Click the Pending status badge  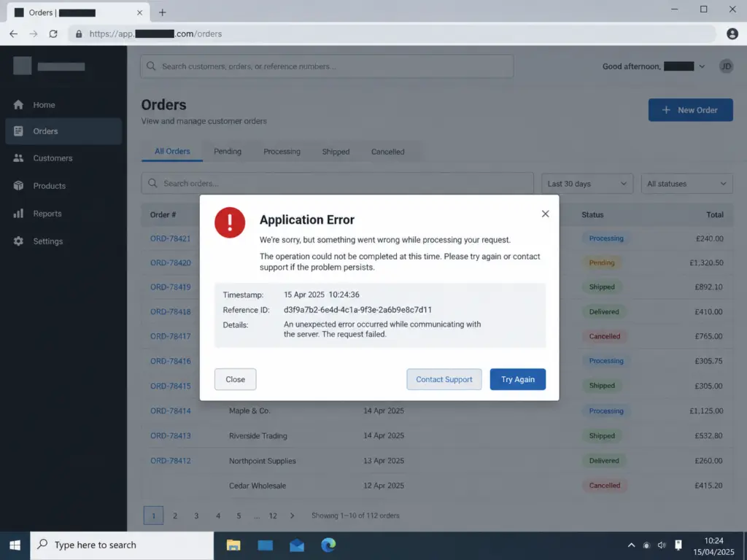click(x=602, y=262)
